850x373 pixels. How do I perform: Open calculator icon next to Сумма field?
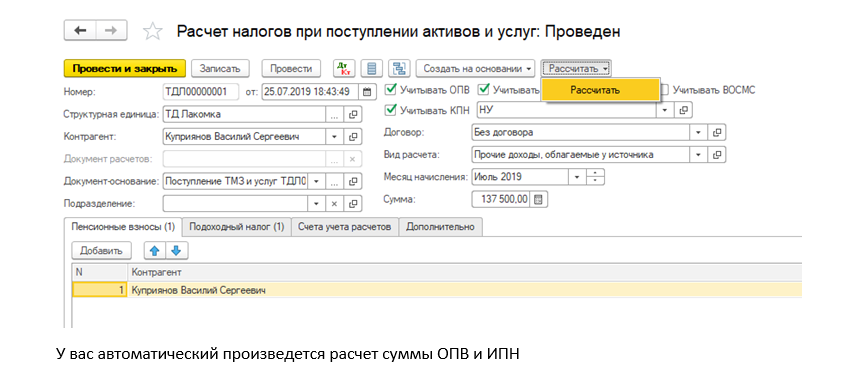coord(538,200)
